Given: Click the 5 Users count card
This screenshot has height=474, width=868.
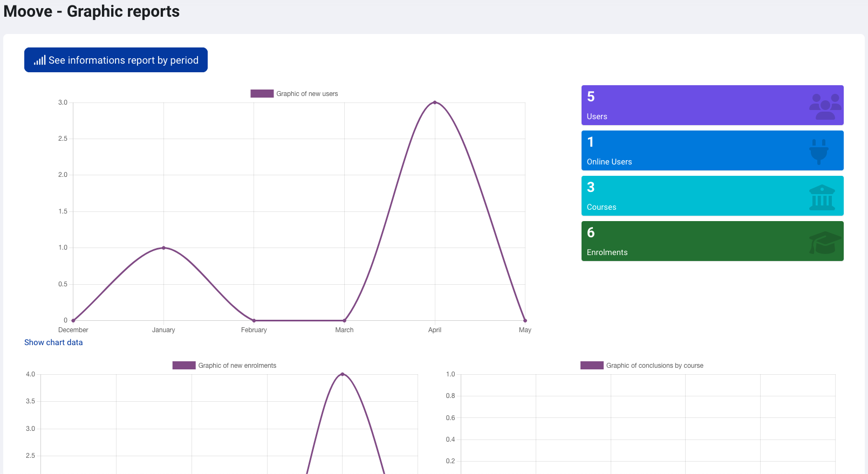Looking at the screenshot, I should pos(712,105).
